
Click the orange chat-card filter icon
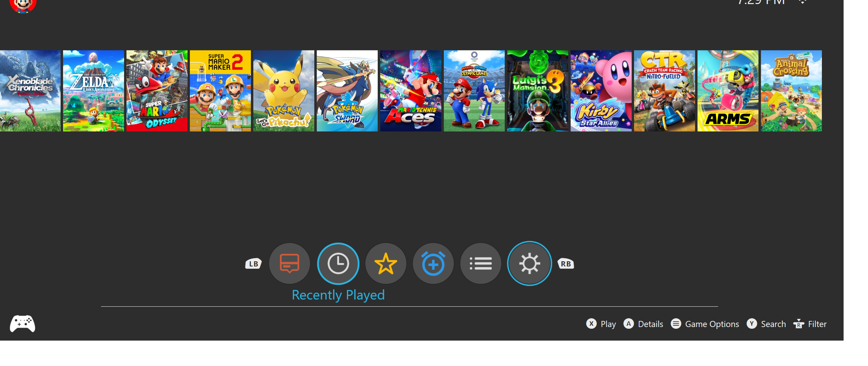point(289,264)
